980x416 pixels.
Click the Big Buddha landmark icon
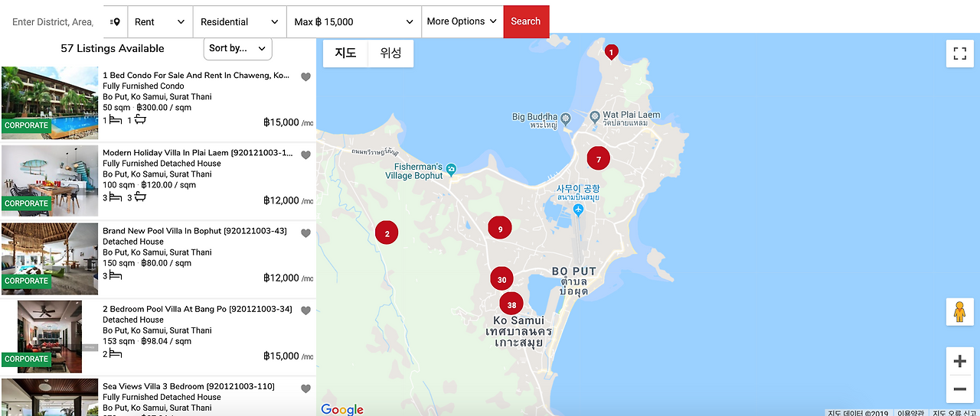pos(566,119)
